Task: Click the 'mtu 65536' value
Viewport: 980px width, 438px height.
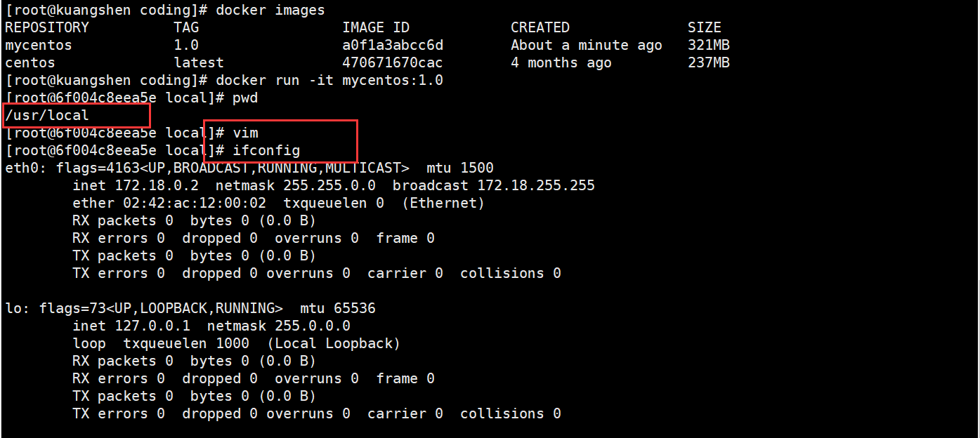Action: tap(338, 308)
